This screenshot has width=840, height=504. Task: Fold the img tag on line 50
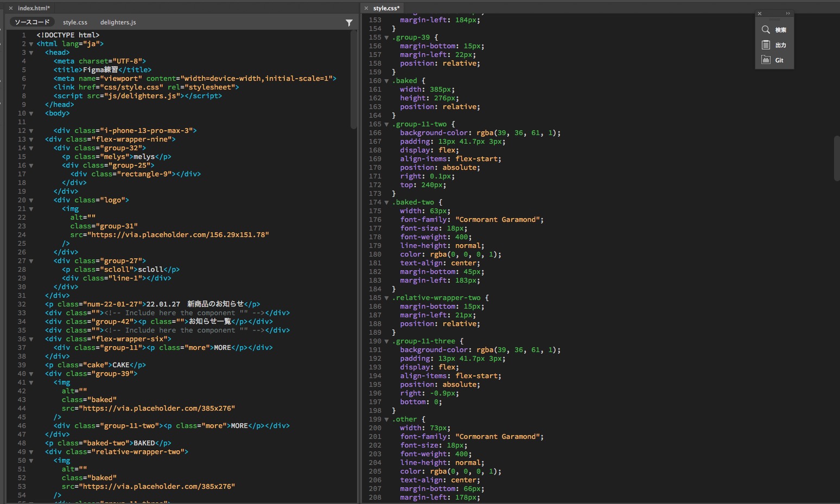pyautogui.click(x=31, y=461)
